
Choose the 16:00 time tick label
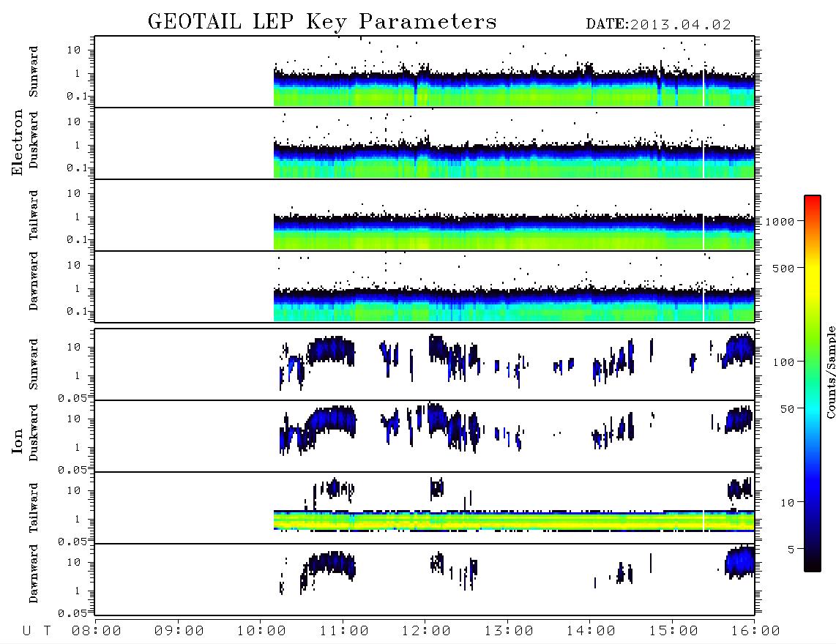(x=755, y=632)
